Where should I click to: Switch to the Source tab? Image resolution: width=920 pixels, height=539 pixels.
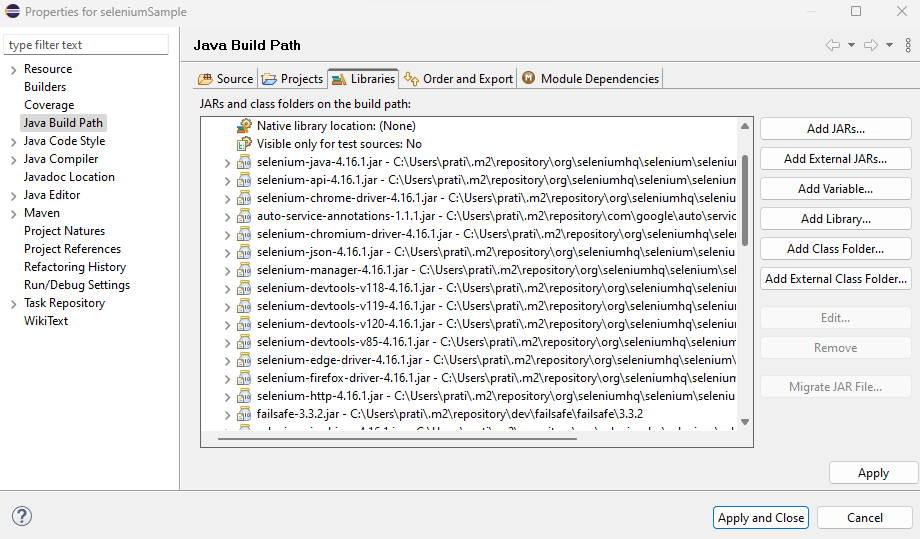[226, 79]
